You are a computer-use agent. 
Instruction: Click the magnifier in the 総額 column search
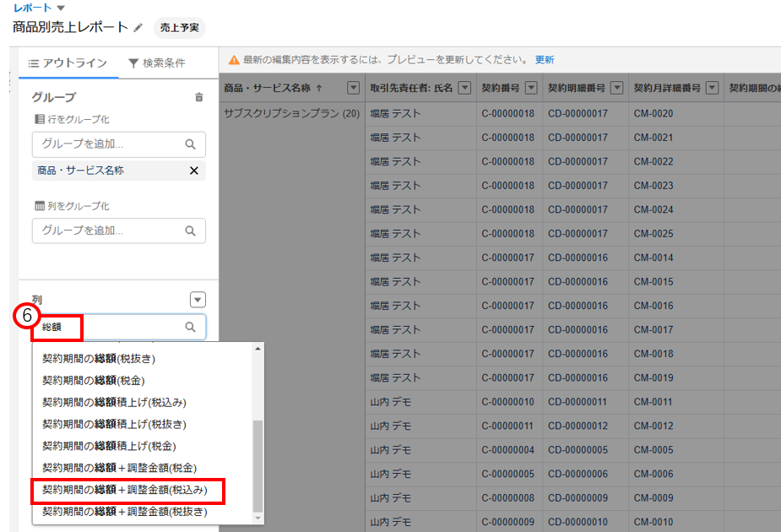[x=190, y=327]
